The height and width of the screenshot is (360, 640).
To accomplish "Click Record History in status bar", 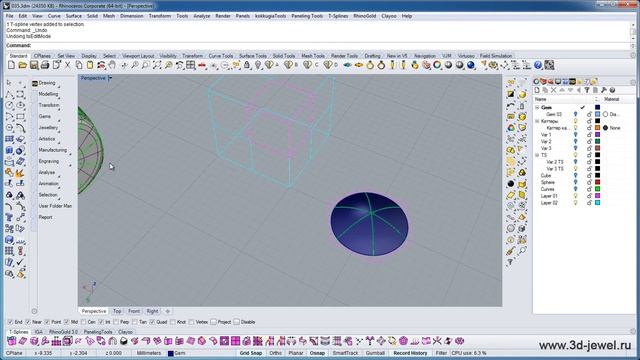I will (x=410, y=353).
